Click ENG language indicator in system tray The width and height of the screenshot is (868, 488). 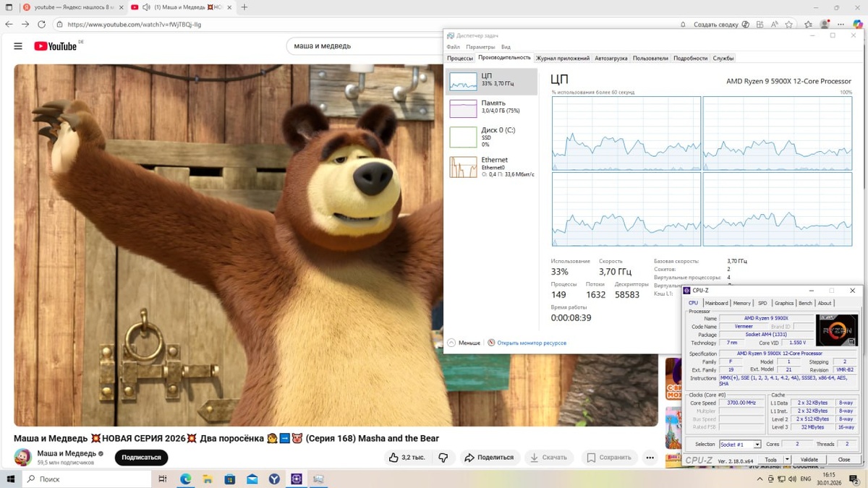(806, 479)
